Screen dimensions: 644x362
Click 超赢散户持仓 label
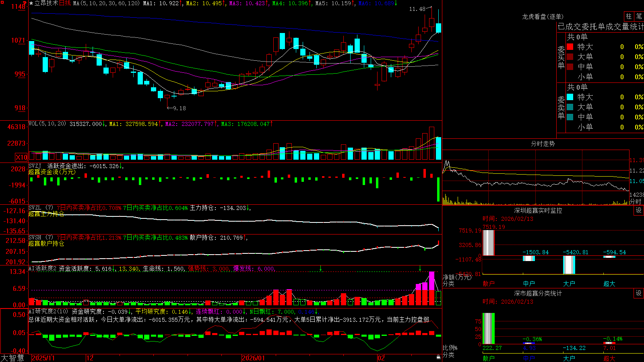click(46, 243)
